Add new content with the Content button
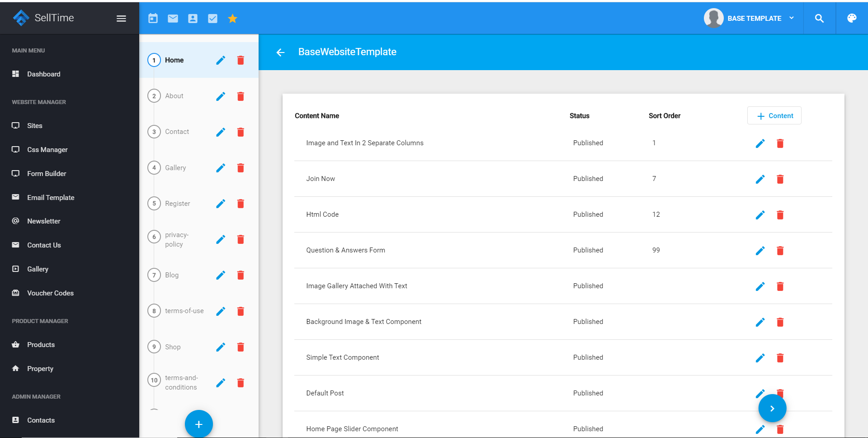 click(x=774, y=116)
